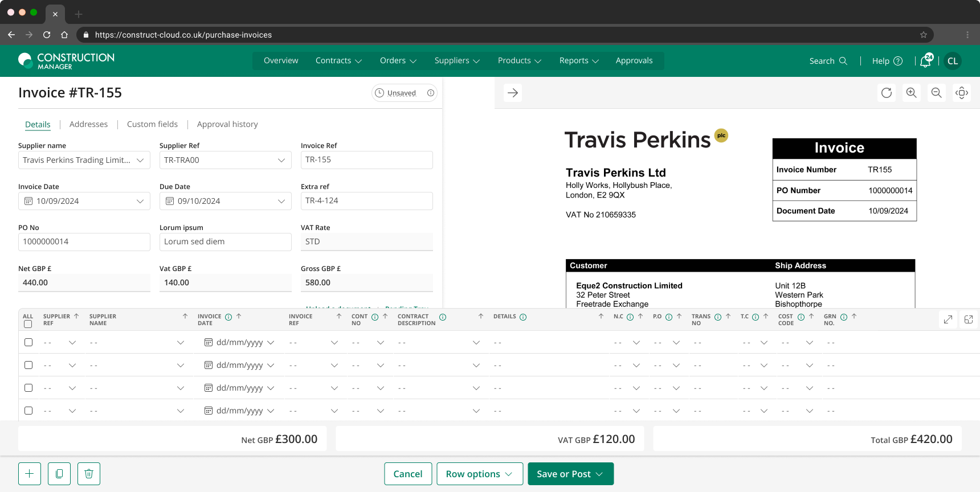Fit invoice preview to view
Screen dimensions: 980x492
click(962, 93)
